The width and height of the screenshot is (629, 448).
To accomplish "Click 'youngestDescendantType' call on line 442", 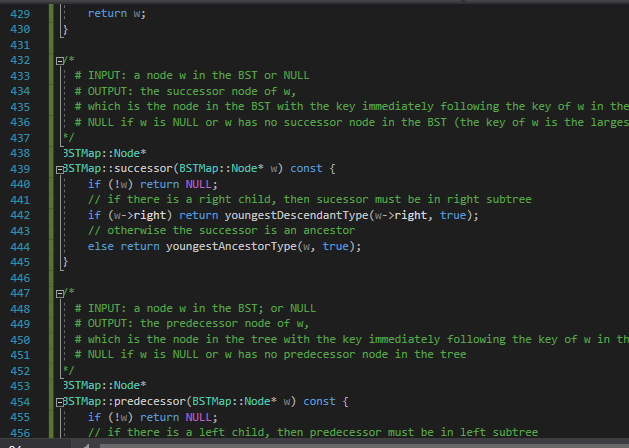I will (x=296, y=215).
